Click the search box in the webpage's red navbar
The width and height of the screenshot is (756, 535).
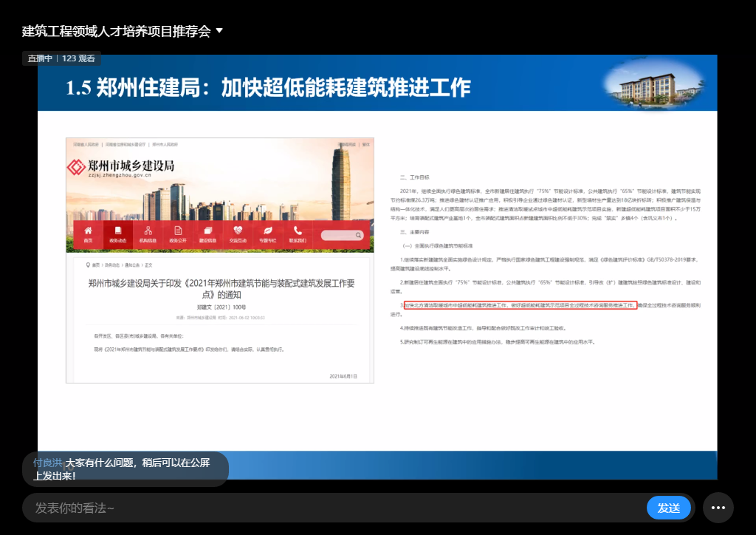coord(342,235)
